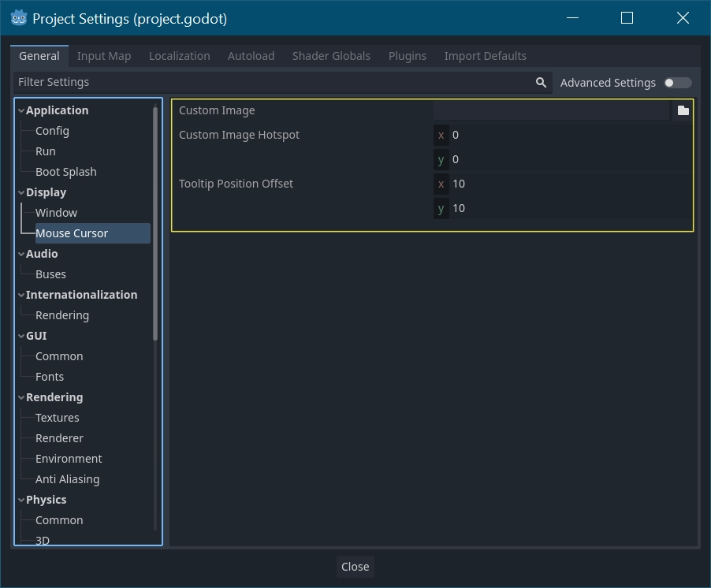
Task: Click the Custom Image Hotspot x field
Action: pyautogui.click(x=568, y=135)
